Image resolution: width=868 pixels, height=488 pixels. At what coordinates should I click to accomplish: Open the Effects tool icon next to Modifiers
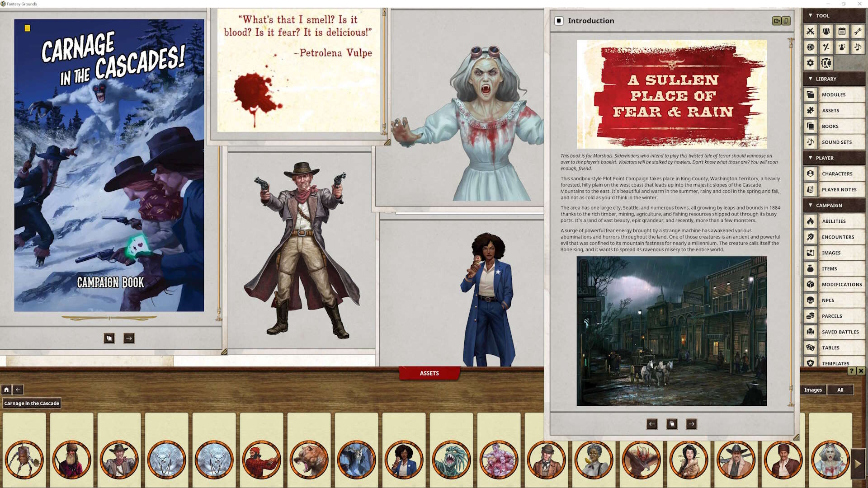coord(842,47)
